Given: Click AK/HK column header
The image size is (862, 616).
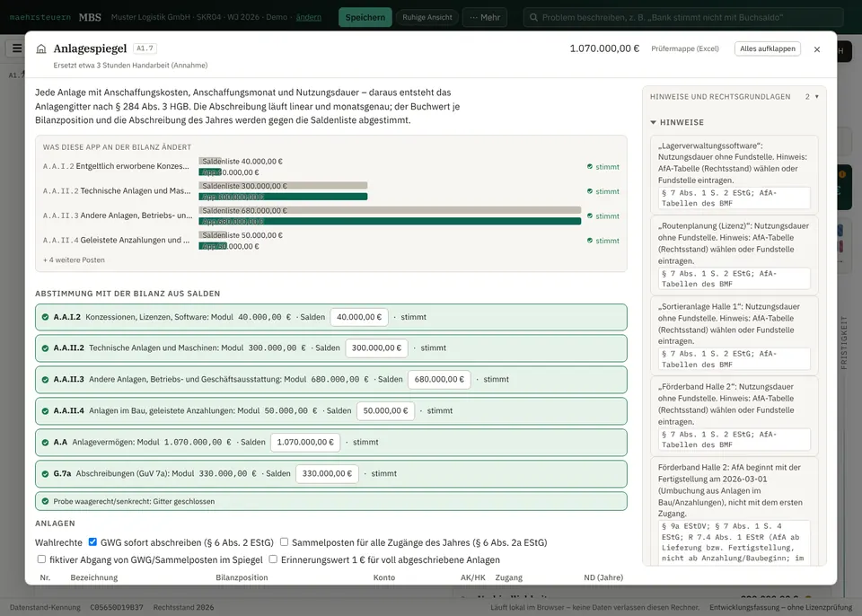Looking at the screenshot, I should tap(473, 577).
